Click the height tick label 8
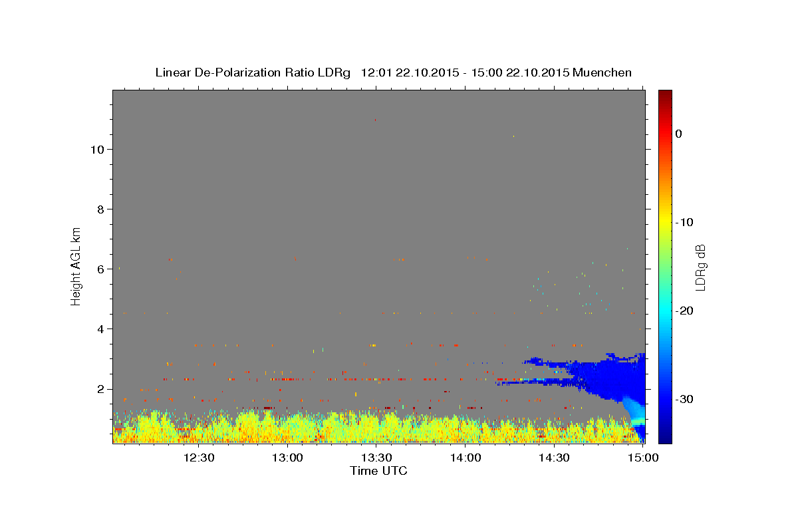 (99, 209)
